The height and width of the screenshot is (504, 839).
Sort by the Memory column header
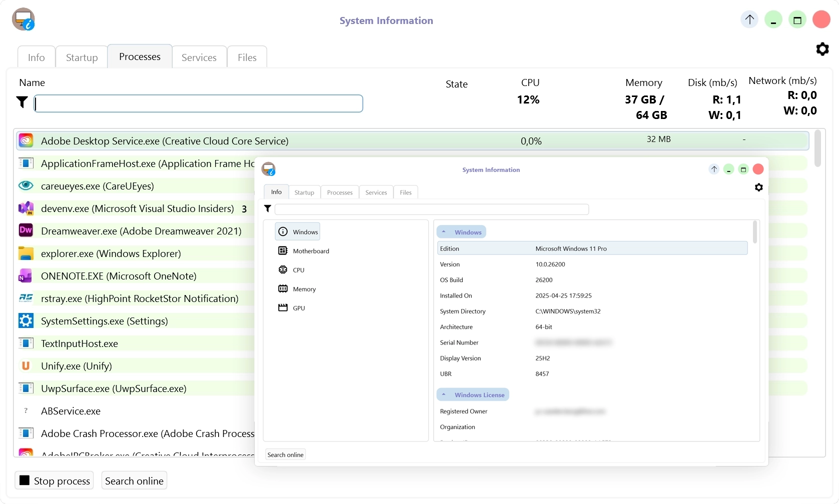click(x=644, y=82)
